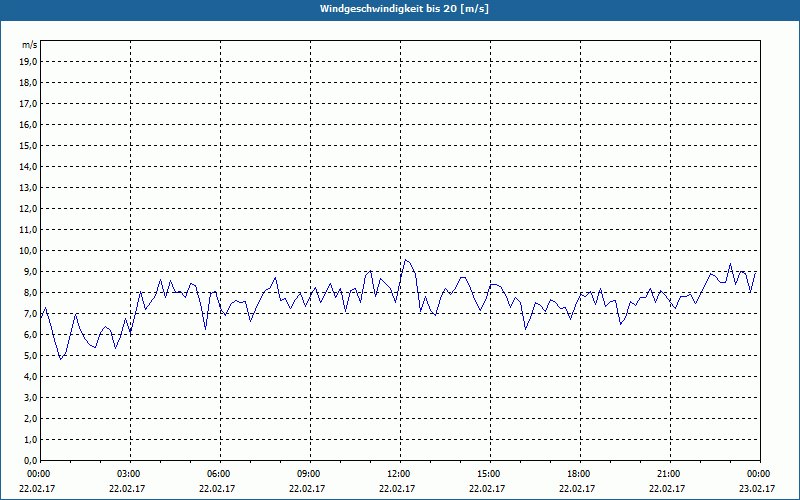Select the 'm/s' unit label
Viewport: 800px width, 500px height.
[30, 45]
